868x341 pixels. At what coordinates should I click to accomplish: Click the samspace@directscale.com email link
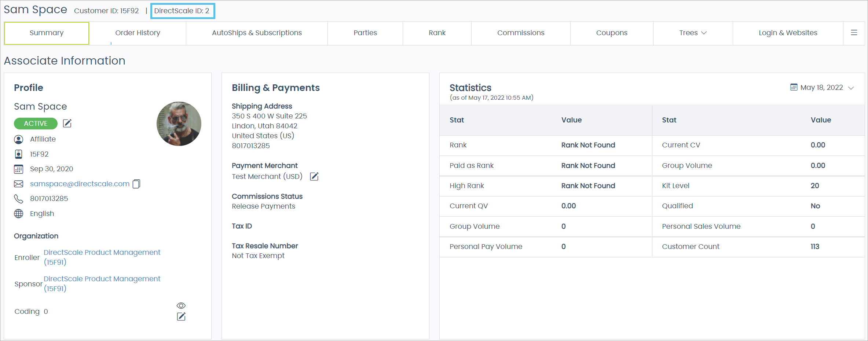pyautogui.click(x=80, y=184)
